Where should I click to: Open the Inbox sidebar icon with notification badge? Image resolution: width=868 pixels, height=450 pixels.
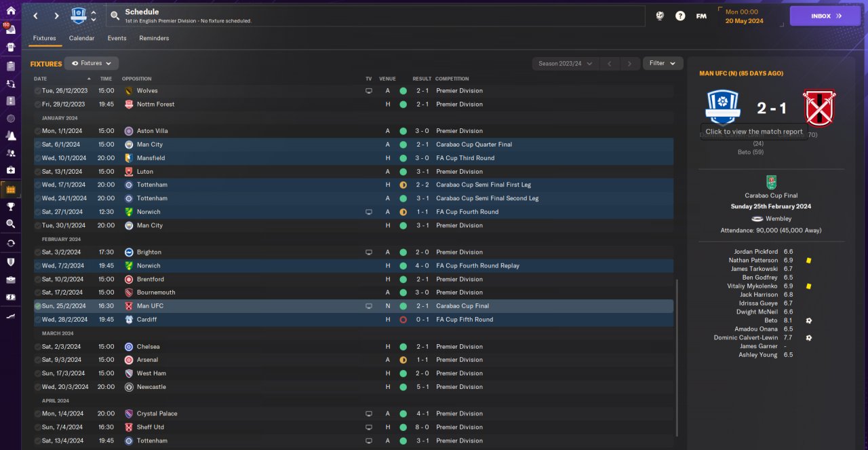coord(10,30)
